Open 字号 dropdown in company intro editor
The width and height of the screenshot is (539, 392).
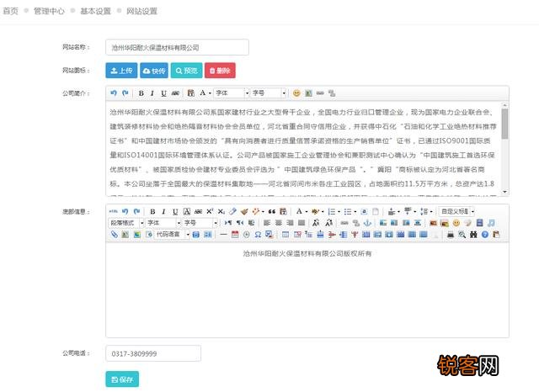(269, 93)
